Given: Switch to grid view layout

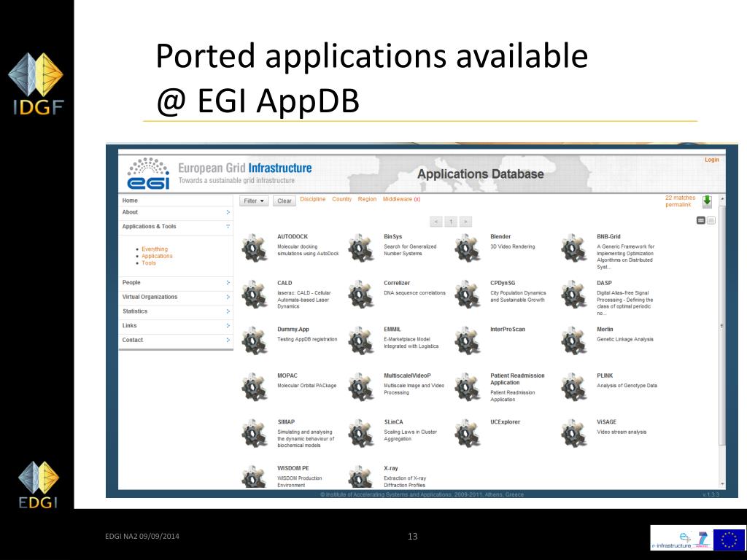Looking at the screenshot, I should pyautogui.click(x=701, y=220).
